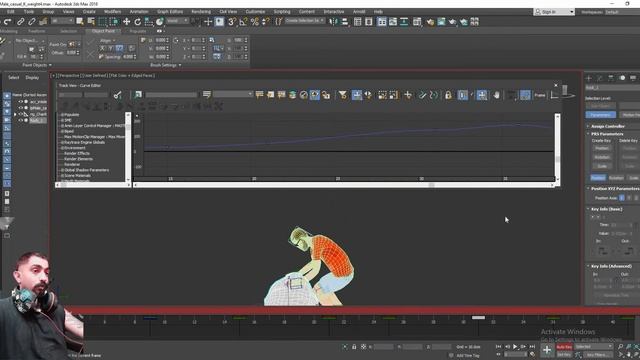Click the Lock Selection icon in Curve Editor
Screen dimensions: 640x360
pos(448,95)
